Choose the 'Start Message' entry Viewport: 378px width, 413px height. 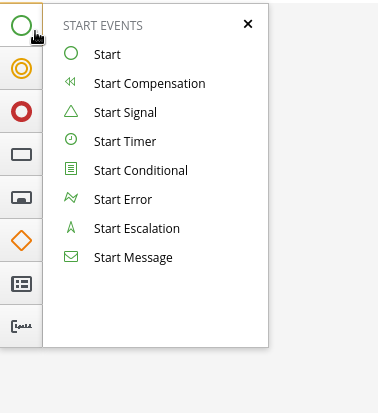[133, 258]
